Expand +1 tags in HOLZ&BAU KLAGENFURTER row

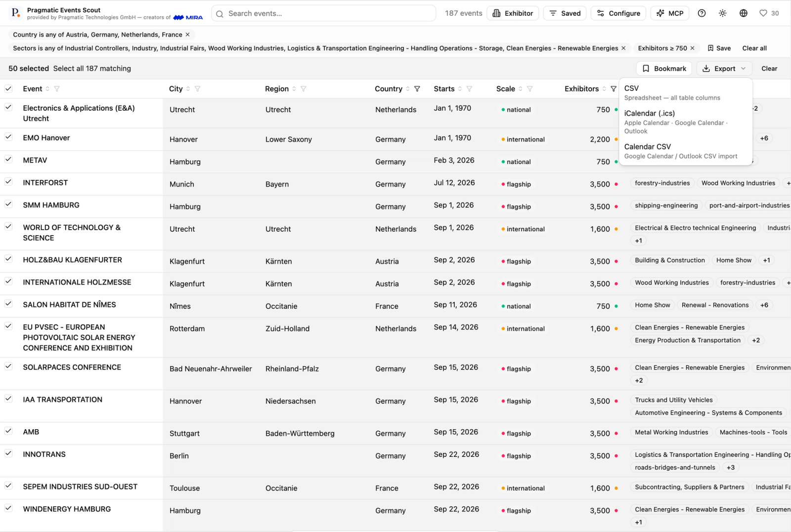click(766, 260)
